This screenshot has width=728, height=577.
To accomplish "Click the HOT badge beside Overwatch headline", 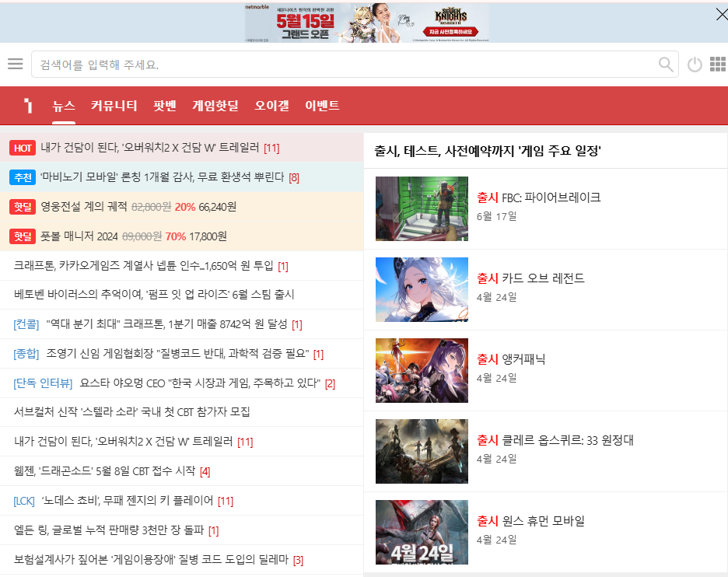I will point(23,148).
